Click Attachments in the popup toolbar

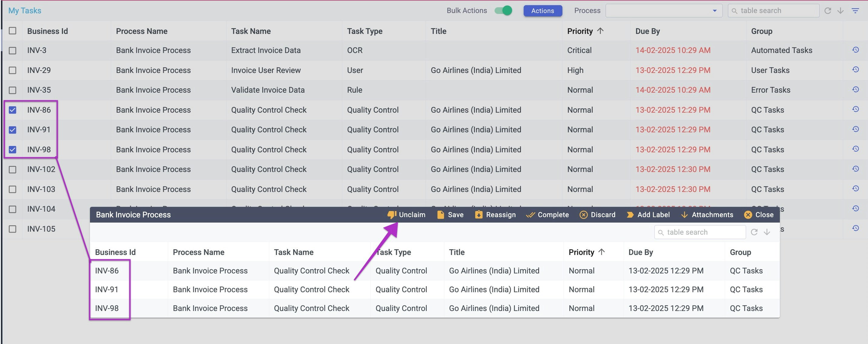712,215
